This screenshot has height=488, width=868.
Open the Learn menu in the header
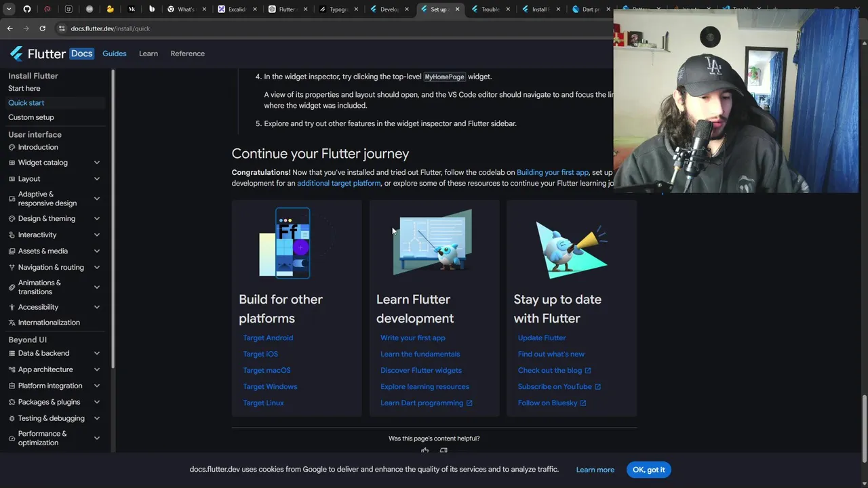point(149,54)
